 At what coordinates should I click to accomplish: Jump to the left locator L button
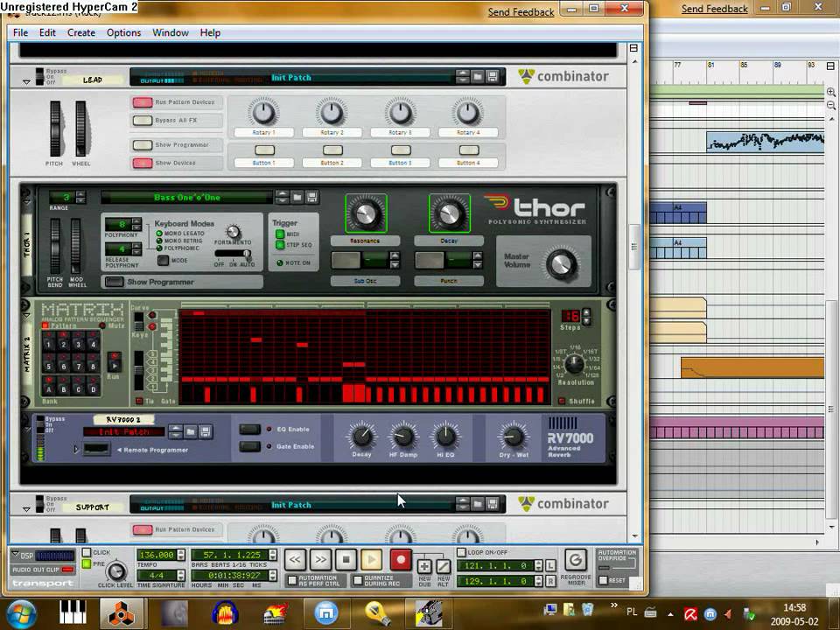(550, 566)
